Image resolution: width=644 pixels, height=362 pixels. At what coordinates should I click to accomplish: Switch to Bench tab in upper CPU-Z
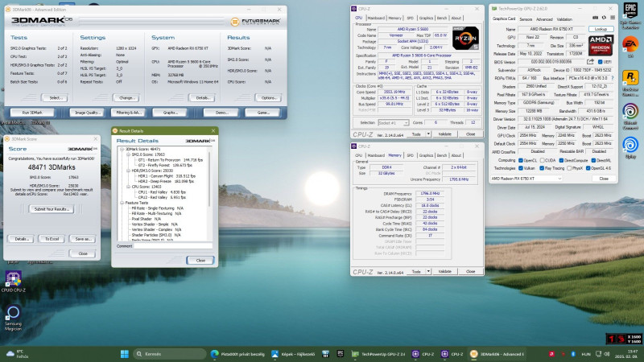[x=441, y=18]
